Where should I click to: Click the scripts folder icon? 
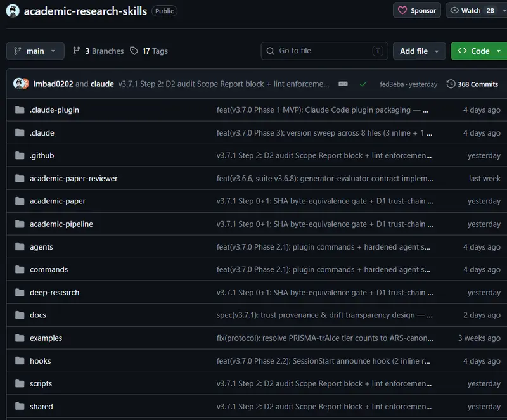[20, 383]
